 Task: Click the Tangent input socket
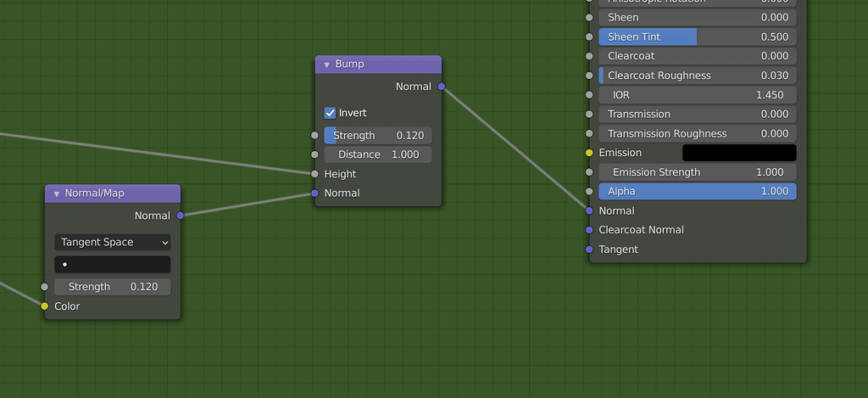coord(589,249)
